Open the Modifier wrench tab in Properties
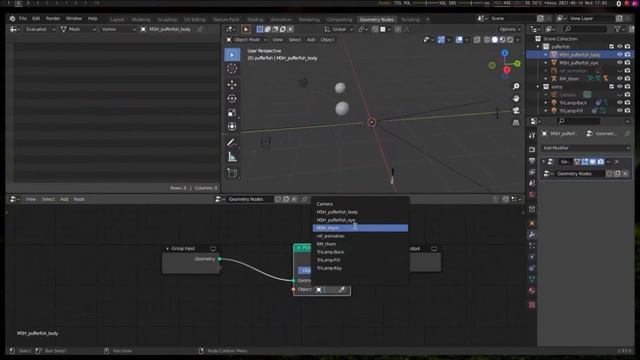The width and height of the screenshot is (640, 360). coord(532,235)
